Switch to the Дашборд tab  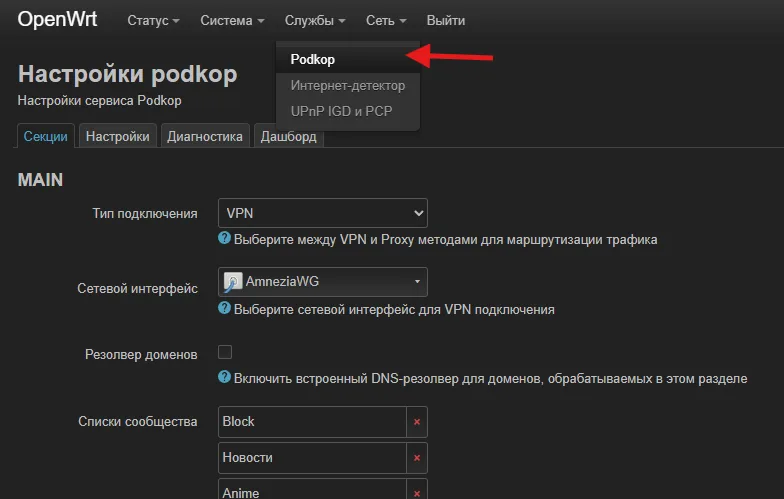(288, 136)
